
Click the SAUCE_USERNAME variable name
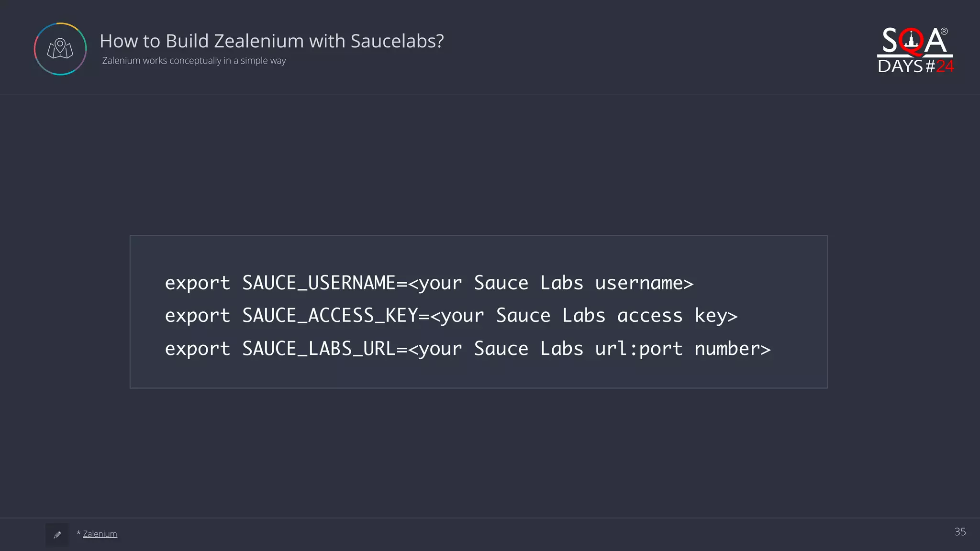(x=319, y=283)
